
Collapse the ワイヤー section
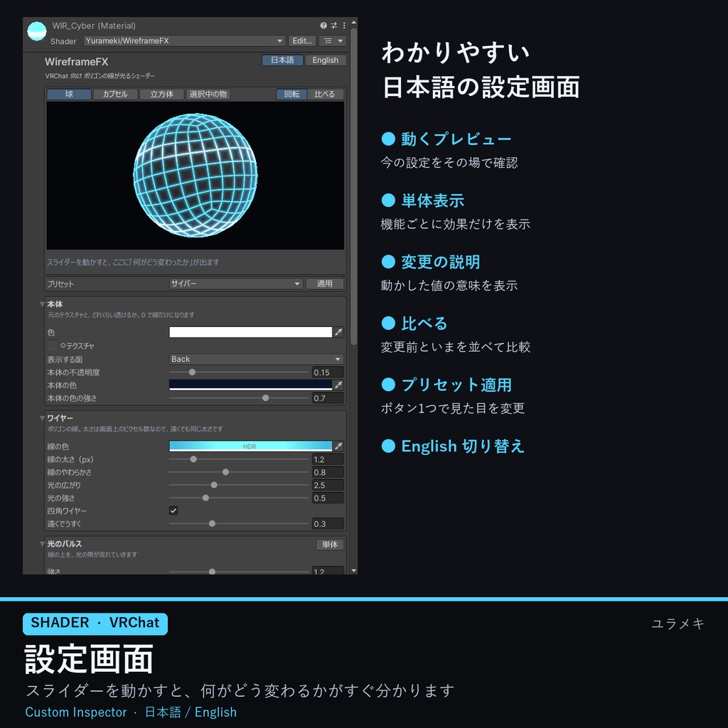[42, 418]
